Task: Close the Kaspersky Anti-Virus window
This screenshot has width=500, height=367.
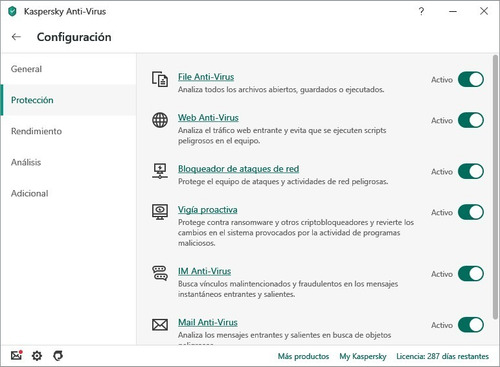Action: coord(484,11)
